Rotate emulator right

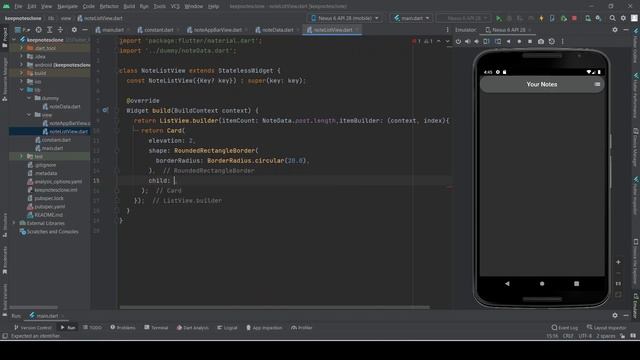498,41
